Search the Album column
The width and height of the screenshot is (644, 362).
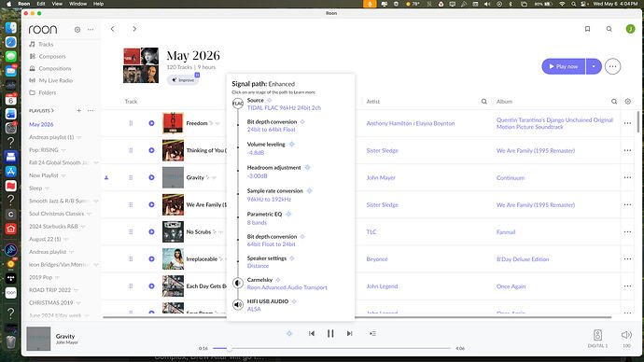[x=613, y=102]
